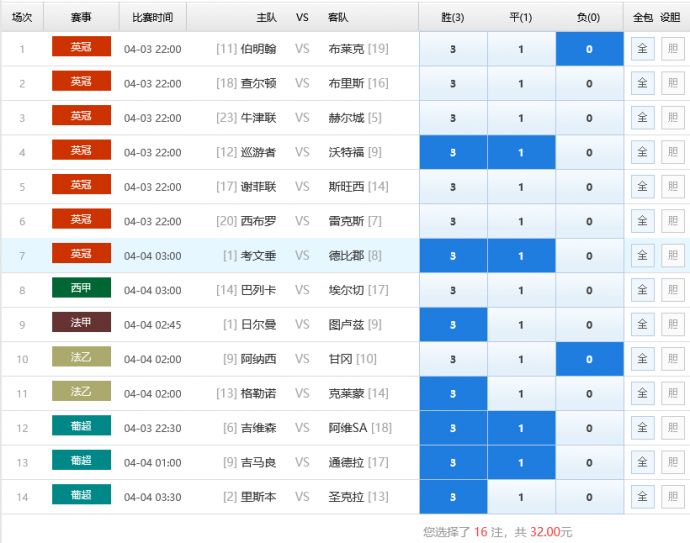This screenshot has height=543, width=690.
Task: Click the 英冠 league tag in row 1
Action: 81,47
